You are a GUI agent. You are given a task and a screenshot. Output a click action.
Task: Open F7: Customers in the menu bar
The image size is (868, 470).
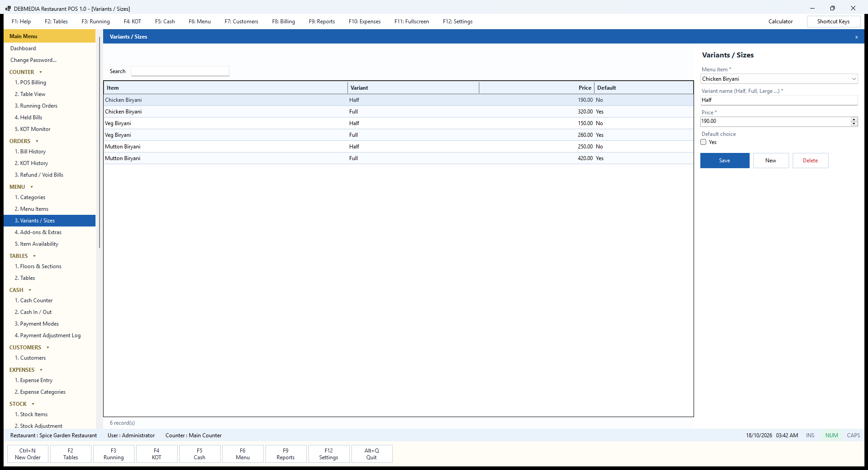[241, 22]
